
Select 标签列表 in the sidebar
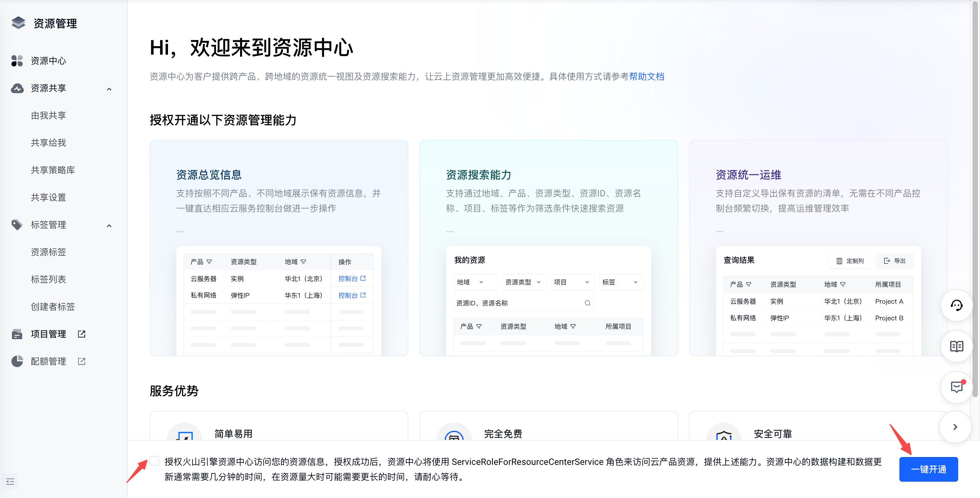pyautogui.click(x=48, y=279)
